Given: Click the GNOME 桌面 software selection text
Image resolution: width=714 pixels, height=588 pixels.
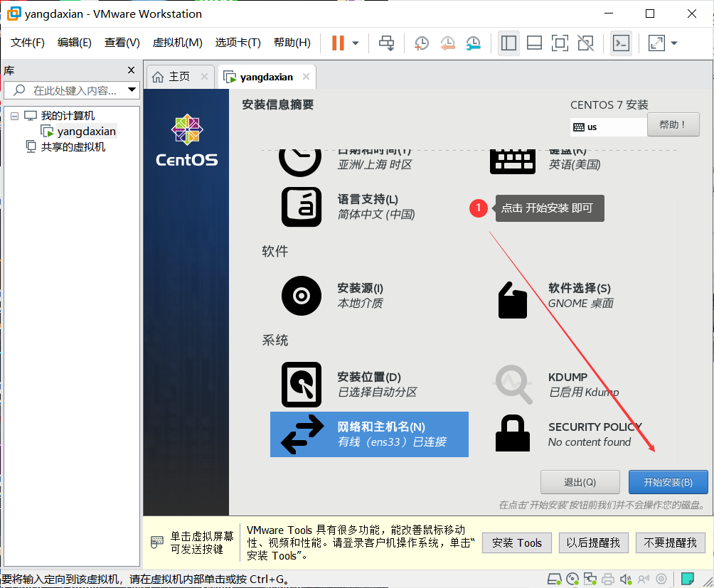Looking at the screenshot, I should click(x=580, y=303).
